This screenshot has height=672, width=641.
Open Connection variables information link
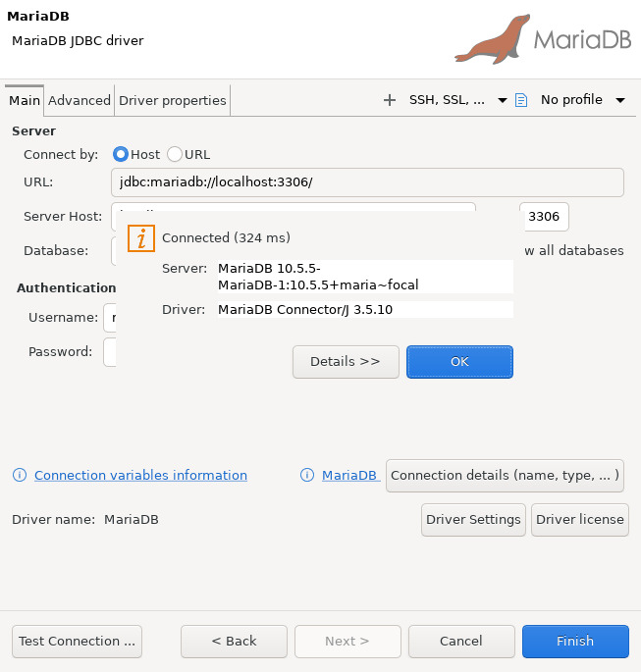coord(140,475)
